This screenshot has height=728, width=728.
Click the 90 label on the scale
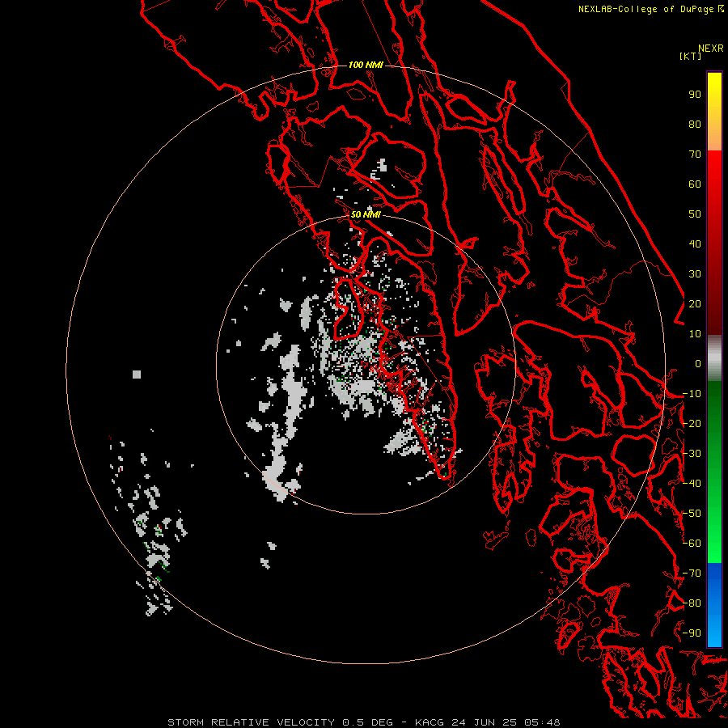coord(695,95)
